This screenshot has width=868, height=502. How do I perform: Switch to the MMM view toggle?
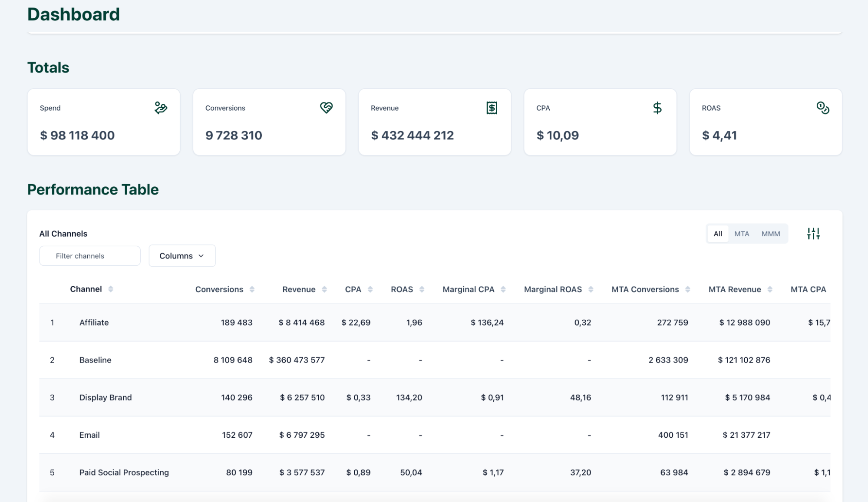pyautogui.click(x=771, y=234)
